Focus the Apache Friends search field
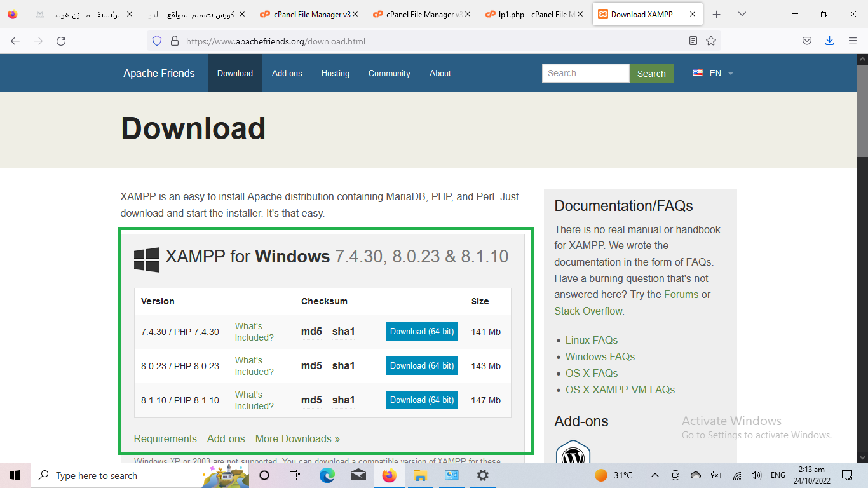The width and height of the screenshot is (868, 488). [585, 73]
